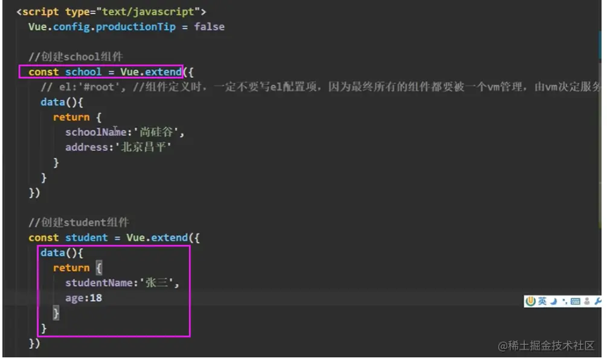The height and width of the screenshot is (364, 607).
Task: Click the school variable name
Action: (x=83, y=72)
